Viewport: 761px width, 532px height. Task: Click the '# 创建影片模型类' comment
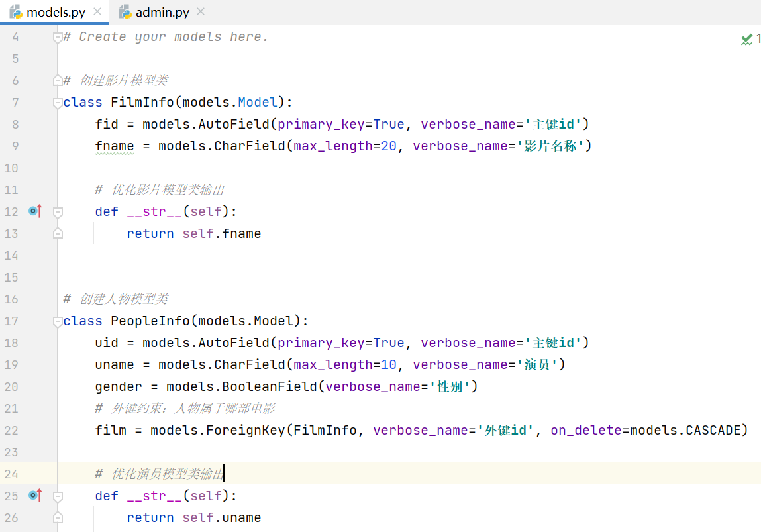coord(115,81)
